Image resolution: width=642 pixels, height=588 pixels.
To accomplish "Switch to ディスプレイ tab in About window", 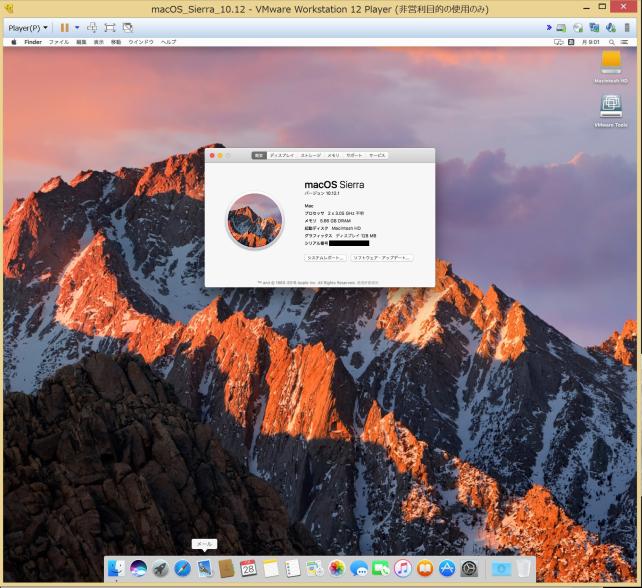I will (282, 156).
